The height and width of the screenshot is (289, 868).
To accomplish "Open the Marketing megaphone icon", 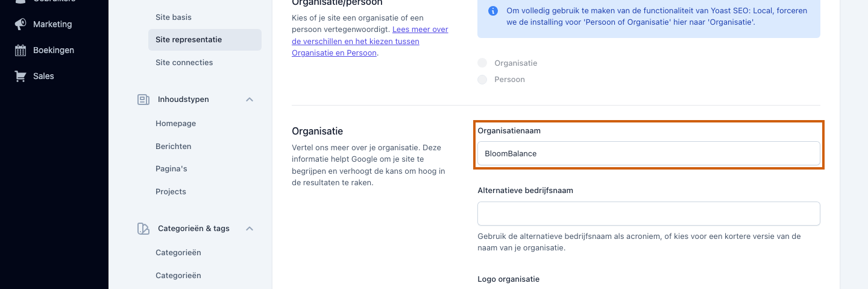I will click(x=20, y=24).
